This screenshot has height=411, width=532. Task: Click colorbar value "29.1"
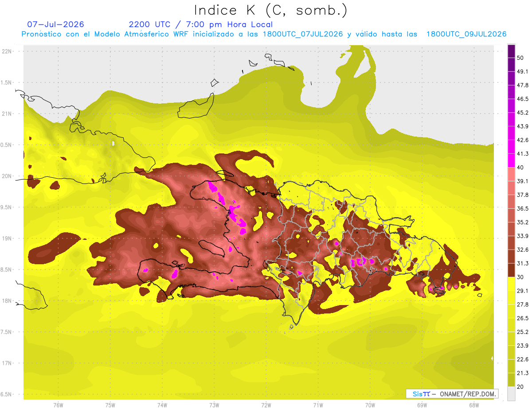click(522, 291)
